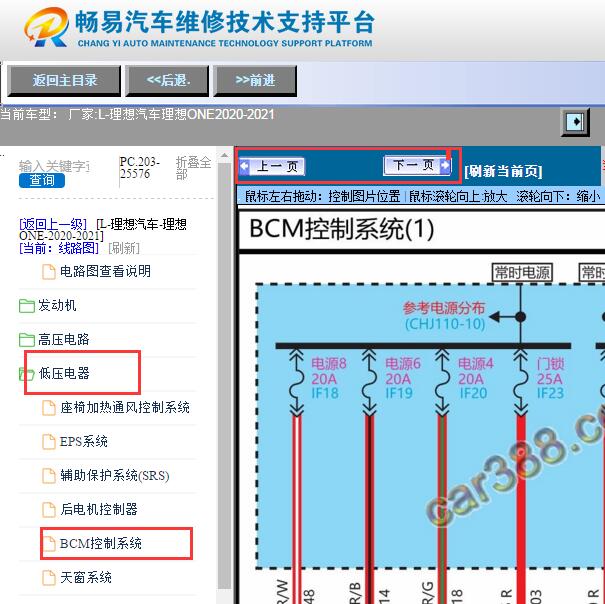Open 座椅加热通风控制系统 diagram
Screen dimensions: 605x604
[125, 408]
